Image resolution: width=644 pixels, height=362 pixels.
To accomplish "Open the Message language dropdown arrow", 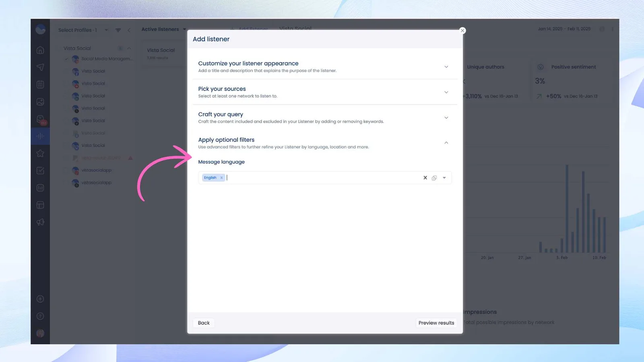I will [444, 178].
